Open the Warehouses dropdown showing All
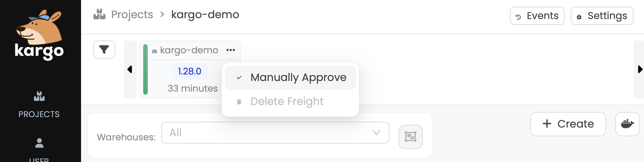644x162 pixels. coord(275,133)
